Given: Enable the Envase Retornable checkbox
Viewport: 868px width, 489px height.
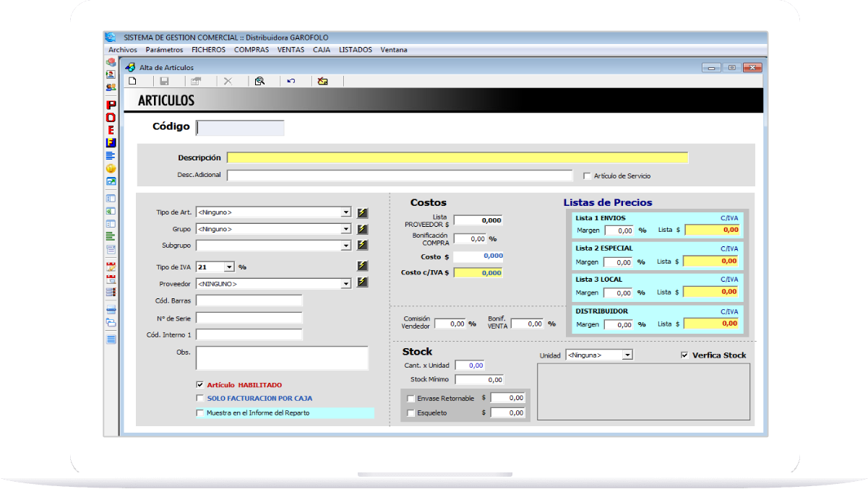Looking at the screenshot, I should coord(411,398).
